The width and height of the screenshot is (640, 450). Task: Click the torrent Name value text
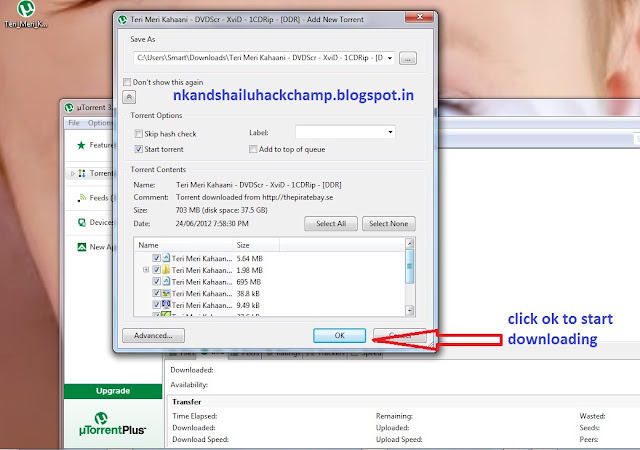258,185
